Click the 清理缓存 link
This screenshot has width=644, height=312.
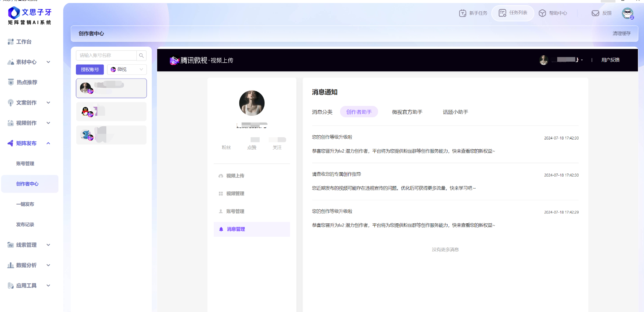pyautogui.click(x=621, y=33)
